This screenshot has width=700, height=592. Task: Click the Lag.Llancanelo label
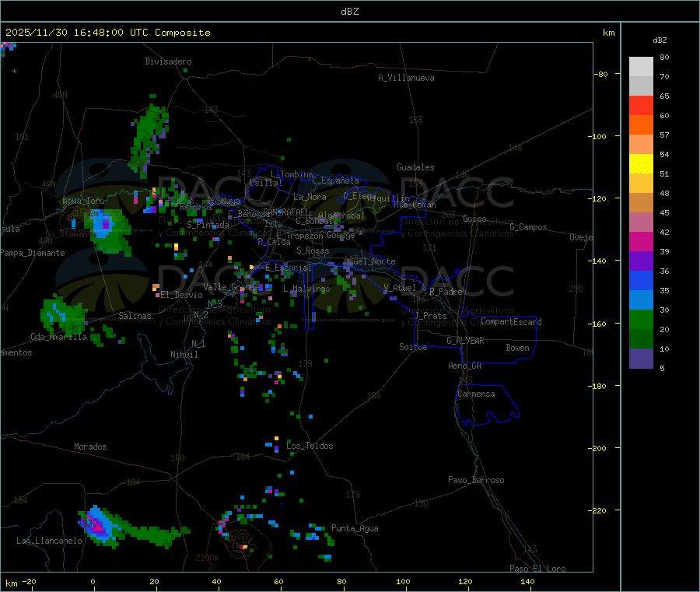50,541
